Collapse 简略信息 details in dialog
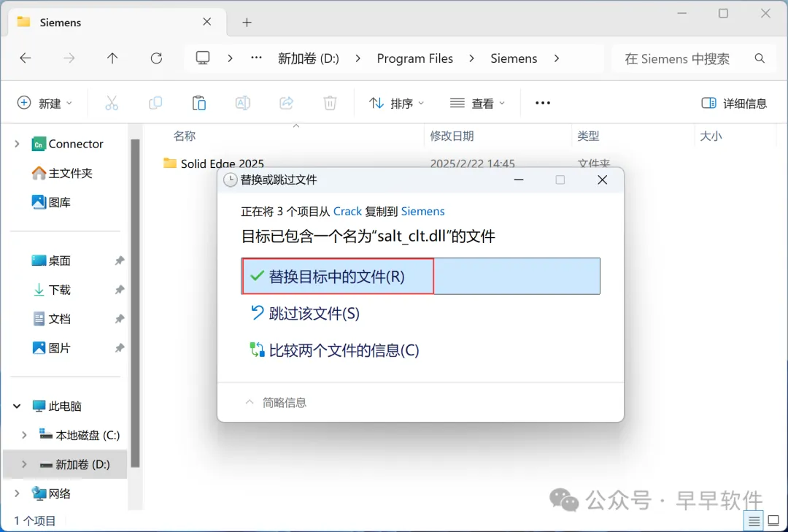Image resolution: width=788 pixels, height=532 pixels. pos(275,402)
